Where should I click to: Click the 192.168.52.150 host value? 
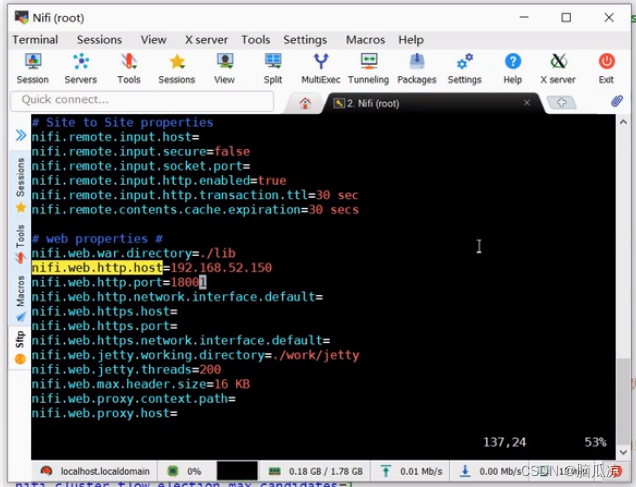click(x=221, y=268)
